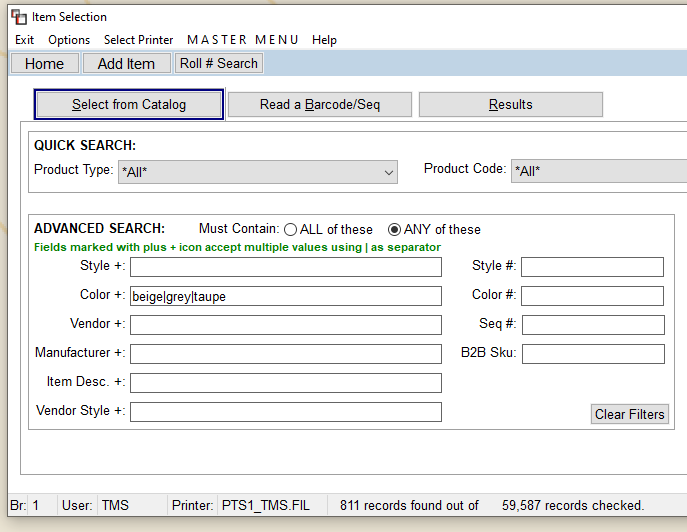687x532 pixels.
Task: Click the green multiple values hint text
Action: tap(237, 247)
